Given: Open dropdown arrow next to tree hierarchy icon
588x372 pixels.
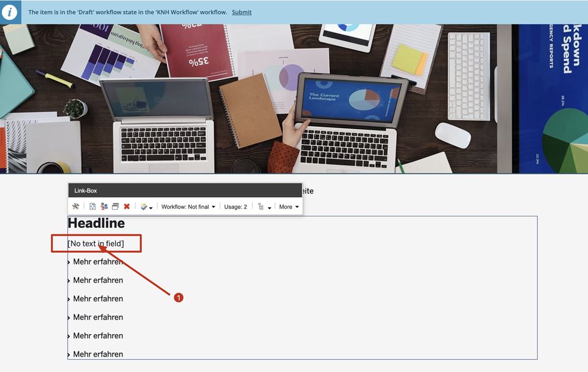Looking at the screenshot, I should [x=269, y=208].
